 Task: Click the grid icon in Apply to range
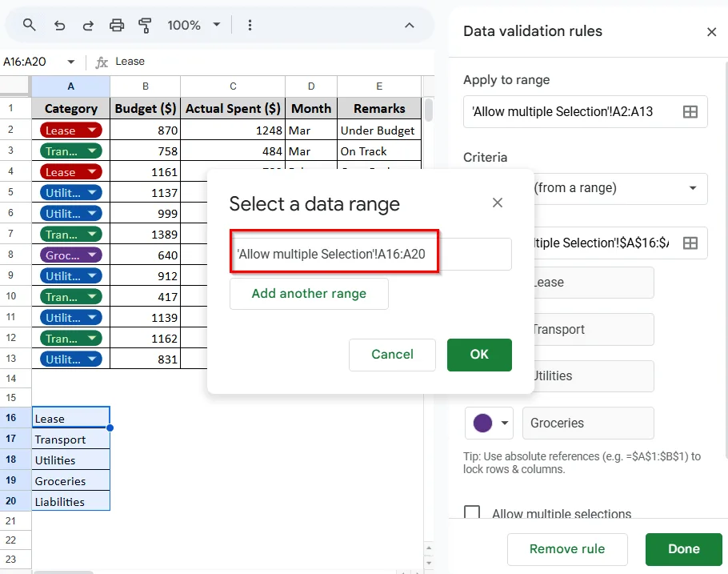click(x=690, y=111)
